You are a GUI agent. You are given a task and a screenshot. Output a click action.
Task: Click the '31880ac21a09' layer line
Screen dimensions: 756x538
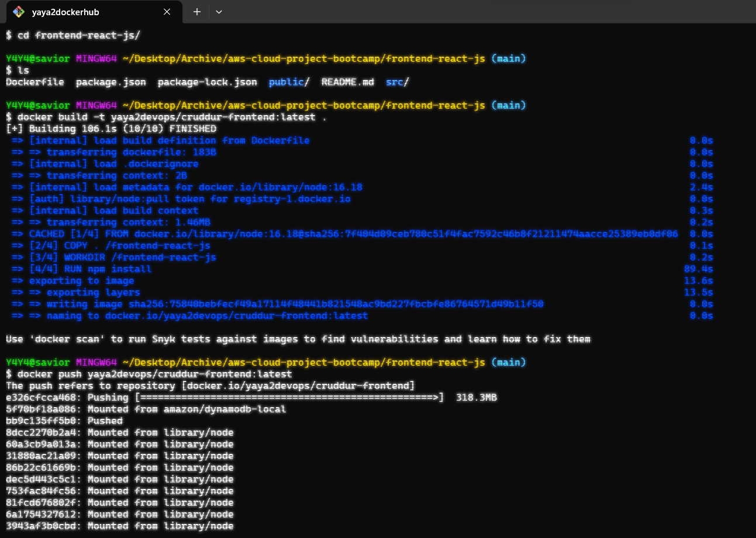[x=120, y=456]
